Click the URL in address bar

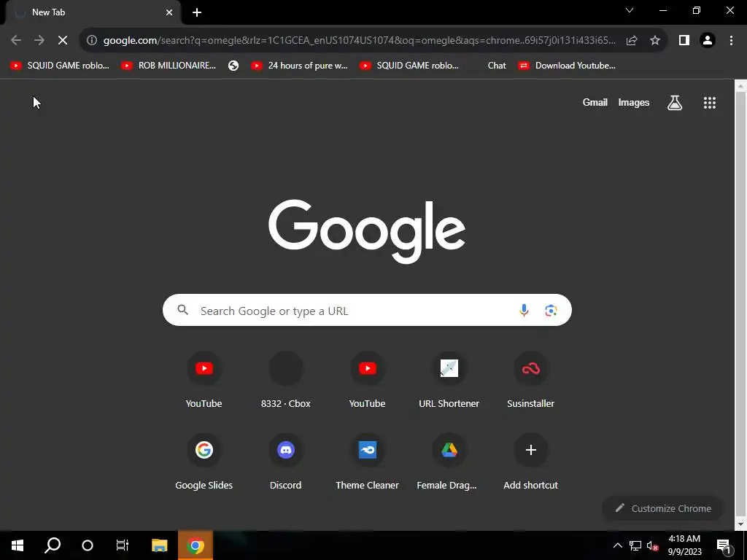tap(360, 41)
